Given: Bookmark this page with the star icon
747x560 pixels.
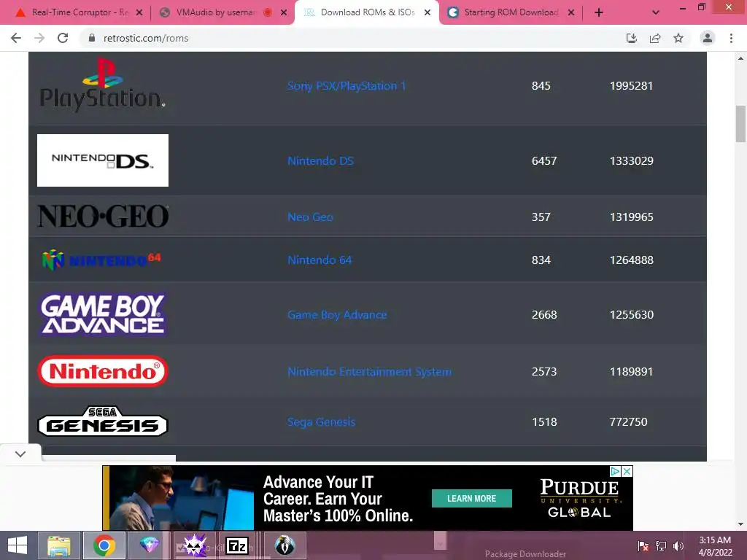Looking at the screenshot, I should point(678,38).
